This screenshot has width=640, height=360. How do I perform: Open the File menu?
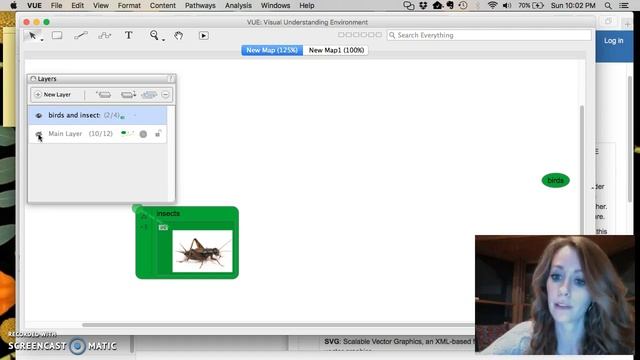[x=56, y=5]
